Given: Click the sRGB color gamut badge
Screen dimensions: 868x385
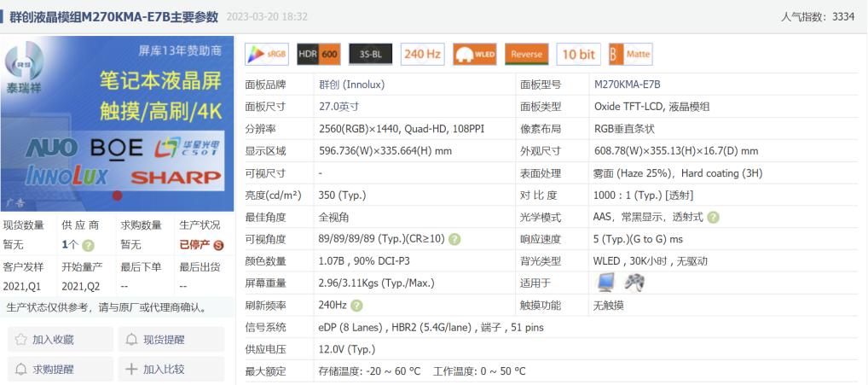Looking at the screenshot, I should (266, 55).
